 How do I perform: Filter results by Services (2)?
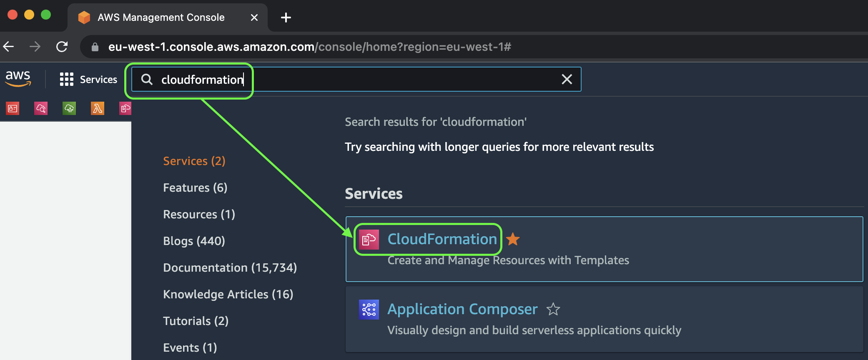coord(194,161)
